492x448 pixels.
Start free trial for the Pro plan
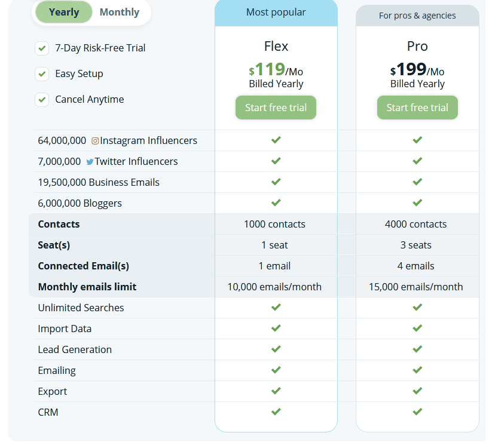(417, 108)
